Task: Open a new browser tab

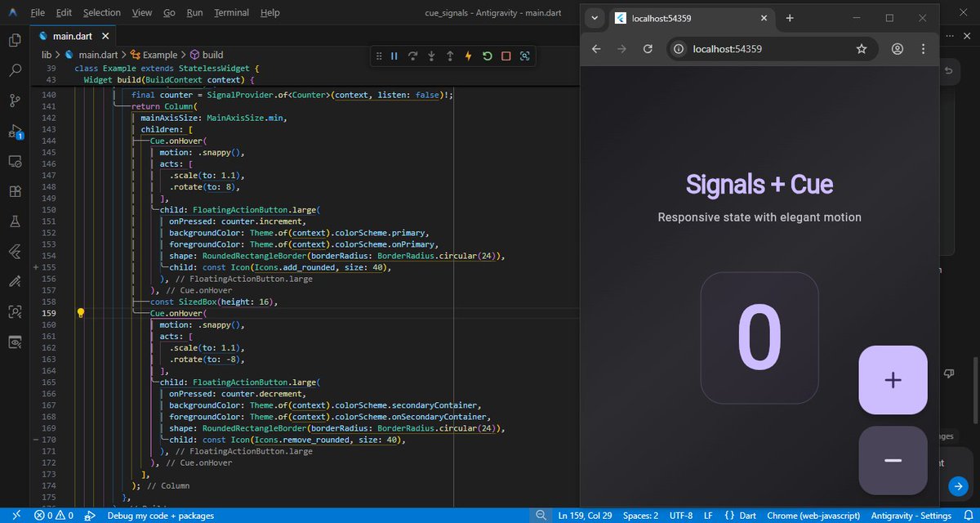Action: pos(790,18)
